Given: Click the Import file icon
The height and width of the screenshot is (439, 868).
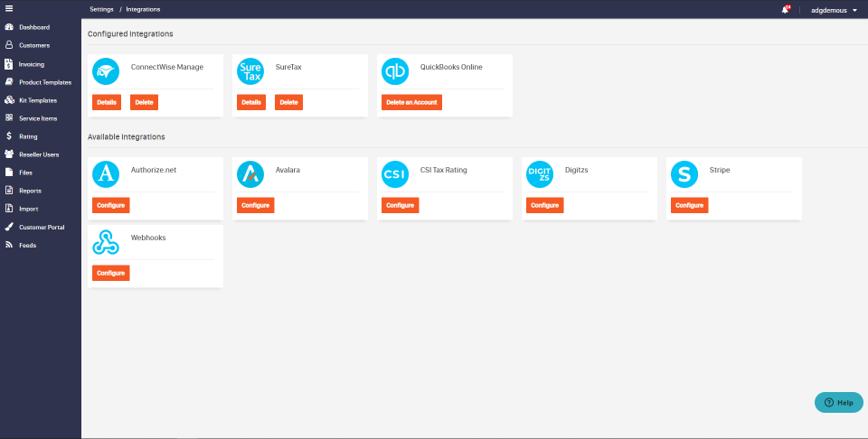Looking at the screenshot, I should [9, 209].
